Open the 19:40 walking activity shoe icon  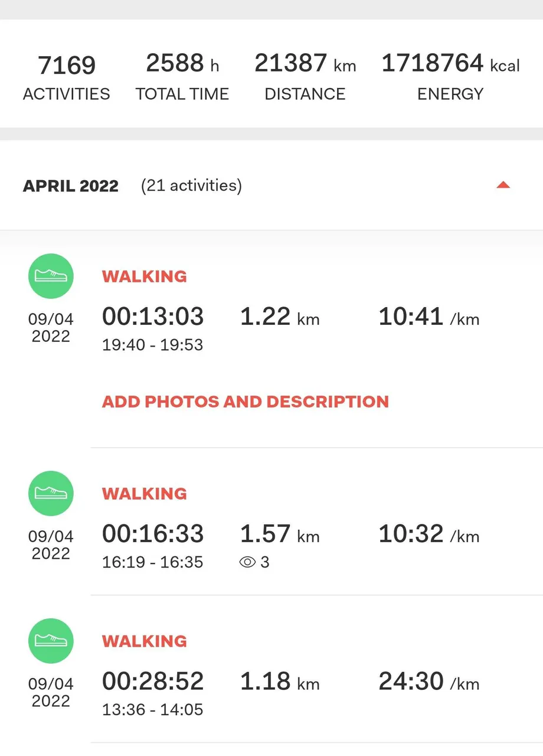pyautogui.click(x=51, y=276)
